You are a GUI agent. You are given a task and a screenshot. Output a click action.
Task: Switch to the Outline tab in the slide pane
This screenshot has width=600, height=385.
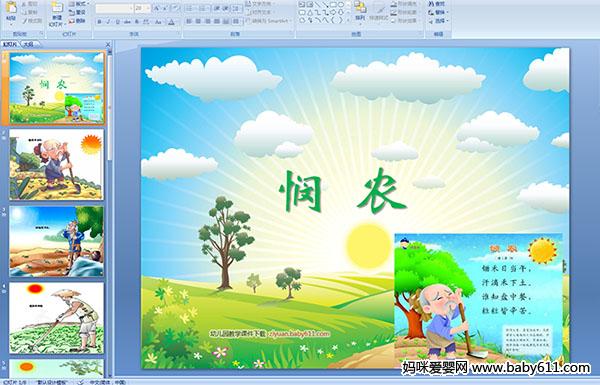coord(28,44)
